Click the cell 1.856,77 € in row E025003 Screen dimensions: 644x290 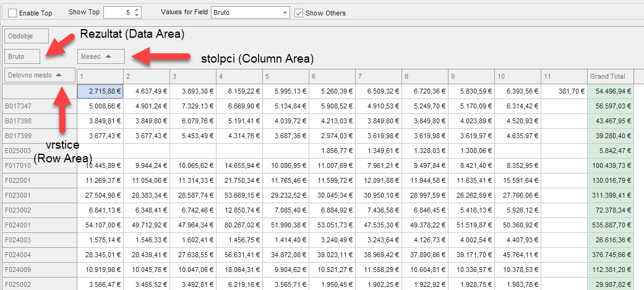pos(332,151)
